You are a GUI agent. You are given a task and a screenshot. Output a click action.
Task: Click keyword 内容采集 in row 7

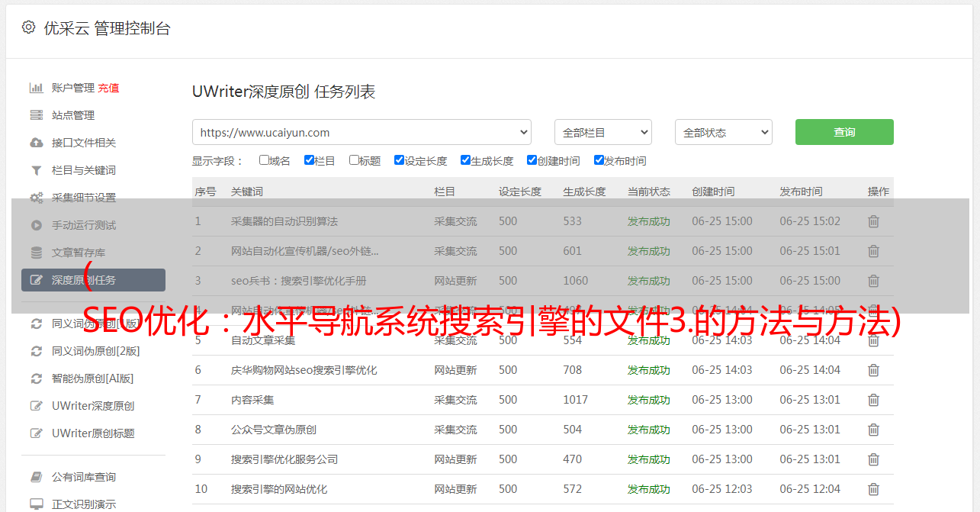pos(252,400)
